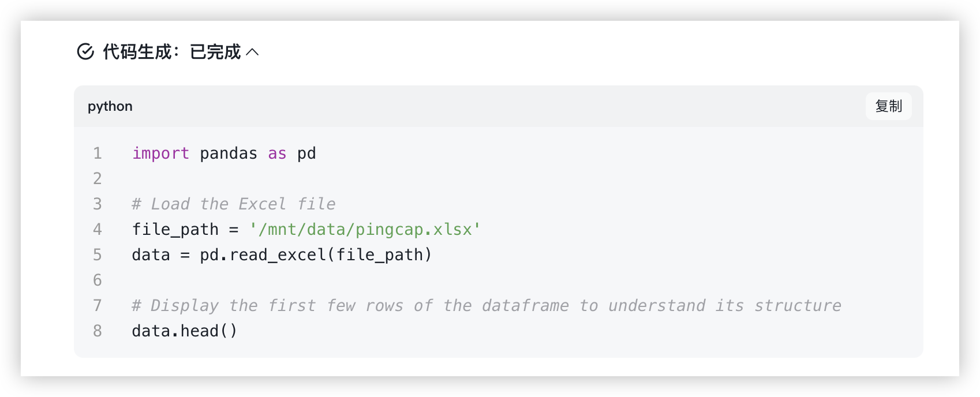Click the data.head() call
The width and height of the screenshot is (980, 397).
185,331
